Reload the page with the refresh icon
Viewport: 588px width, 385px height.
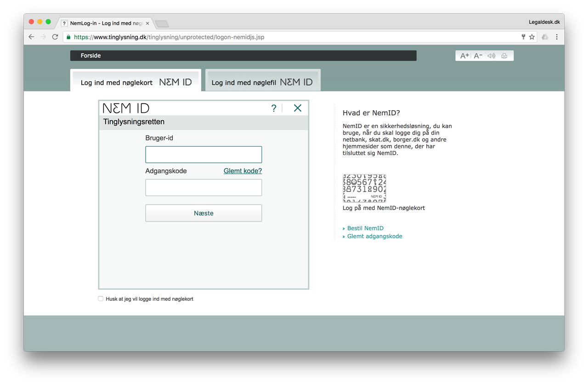click(x=55, y=37)
